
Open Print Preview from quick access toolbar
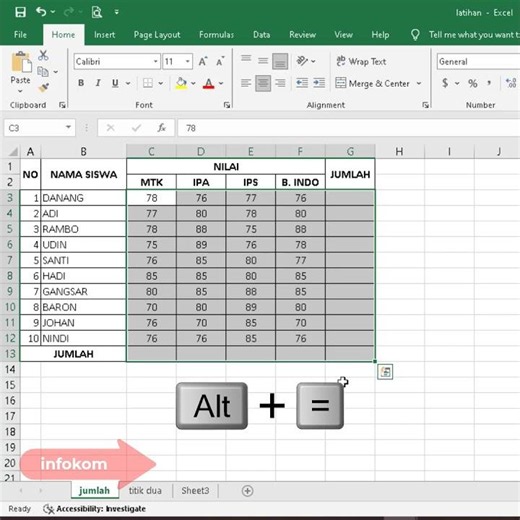tap(97, 12)
